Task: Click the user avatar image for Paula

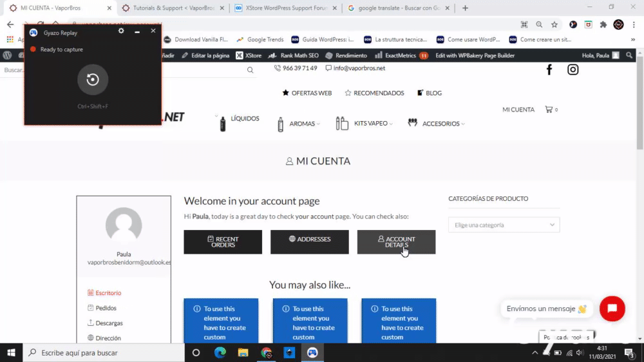Action: (x=124, y=225)
